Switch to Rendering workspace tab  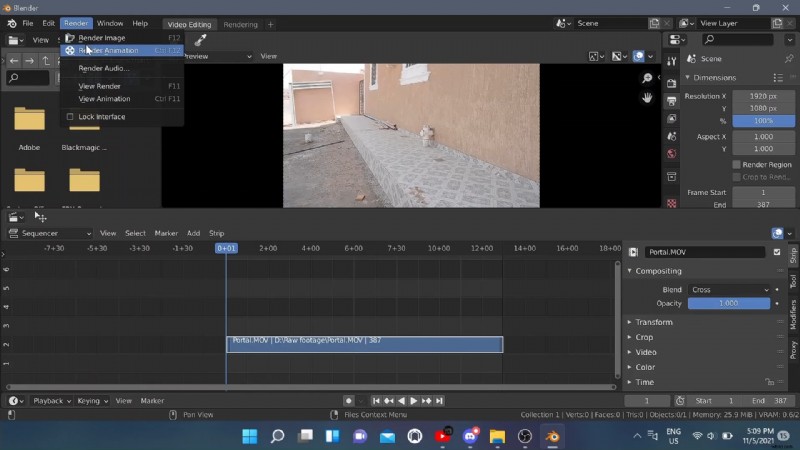[240, 24]
